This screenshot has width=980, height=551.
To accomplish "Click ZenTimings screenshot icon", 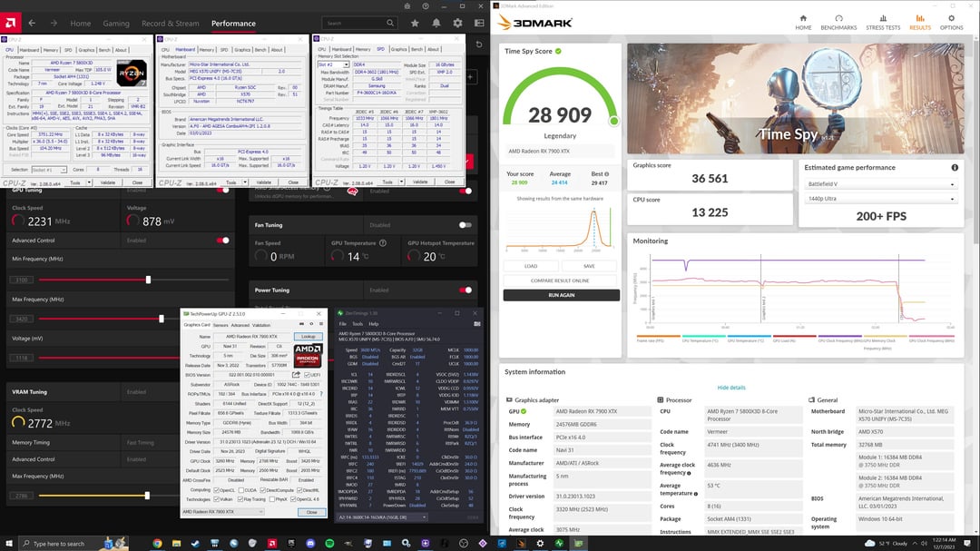I will (x=477, y=324).
